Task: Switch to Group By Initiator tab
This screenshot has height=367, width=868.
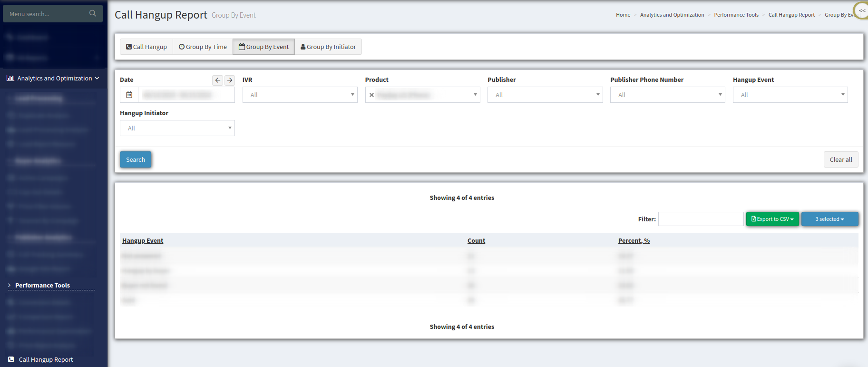Action: tap(328, 47)
